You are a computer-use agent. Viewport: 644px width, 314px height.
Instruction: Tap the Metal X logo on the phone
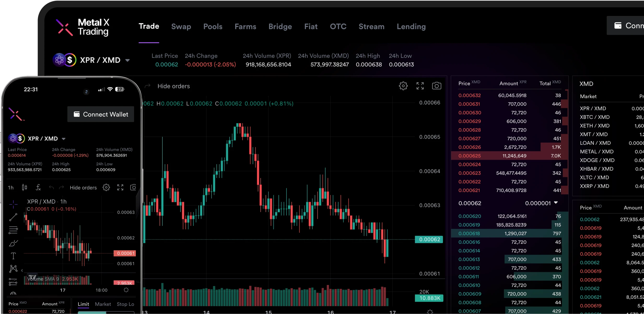pyautogui.click(x=16, y=114)
